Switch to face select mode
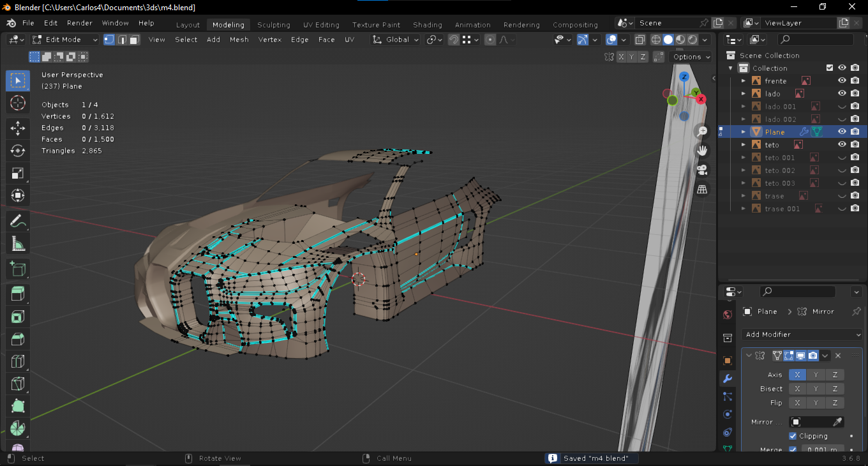Viewport: 868px width, 466px height. pyautogui.click(x=134, y=40)
